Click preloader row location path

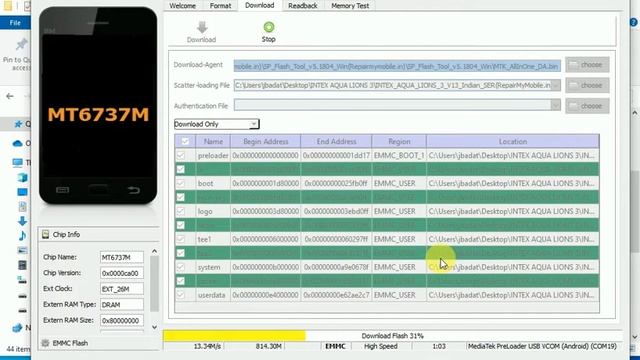point(511,156)
